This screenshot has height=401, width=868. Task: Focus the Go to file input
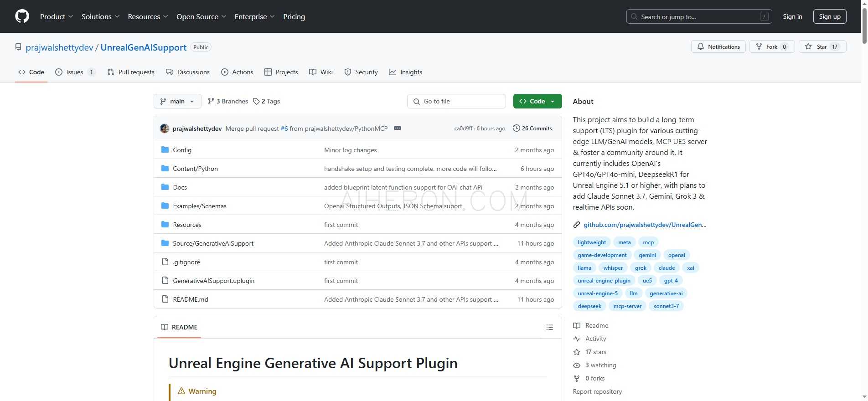(x=456, y=101)
